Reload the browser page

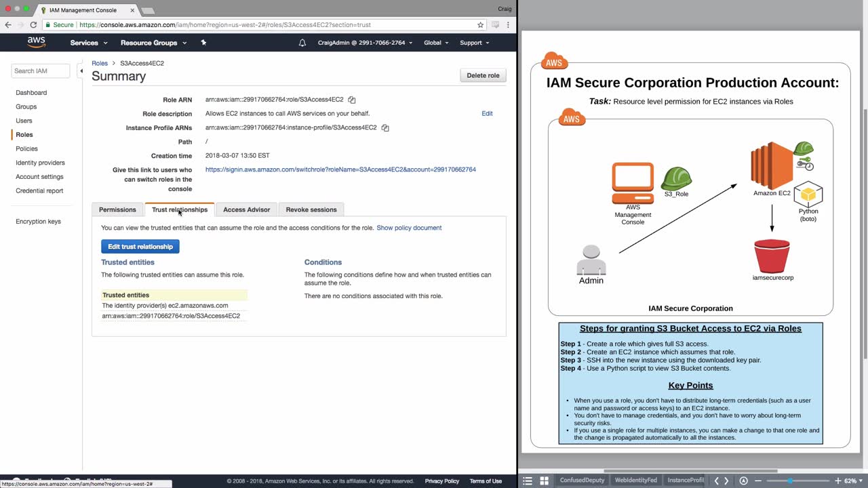(x=33, y=25)
